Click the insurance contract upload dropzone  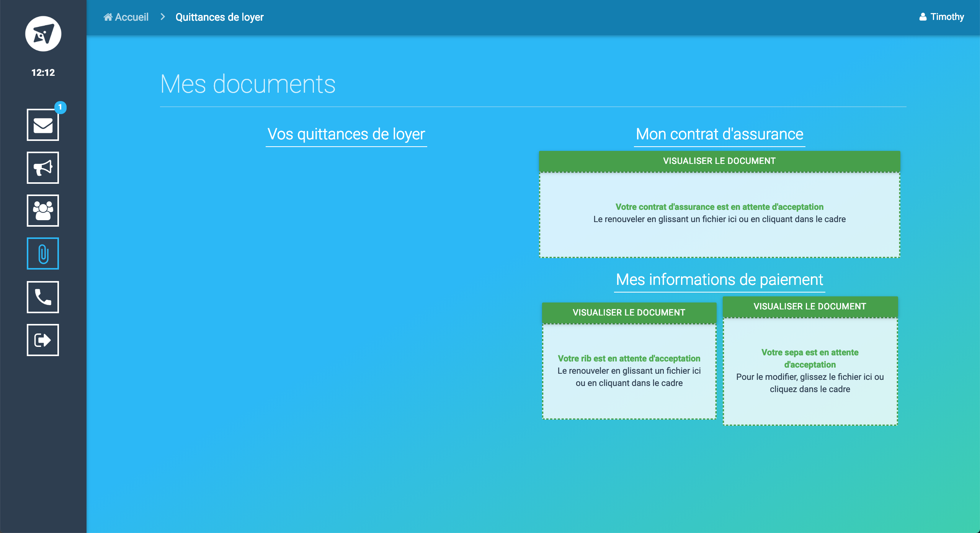click(x=719, y=237)
